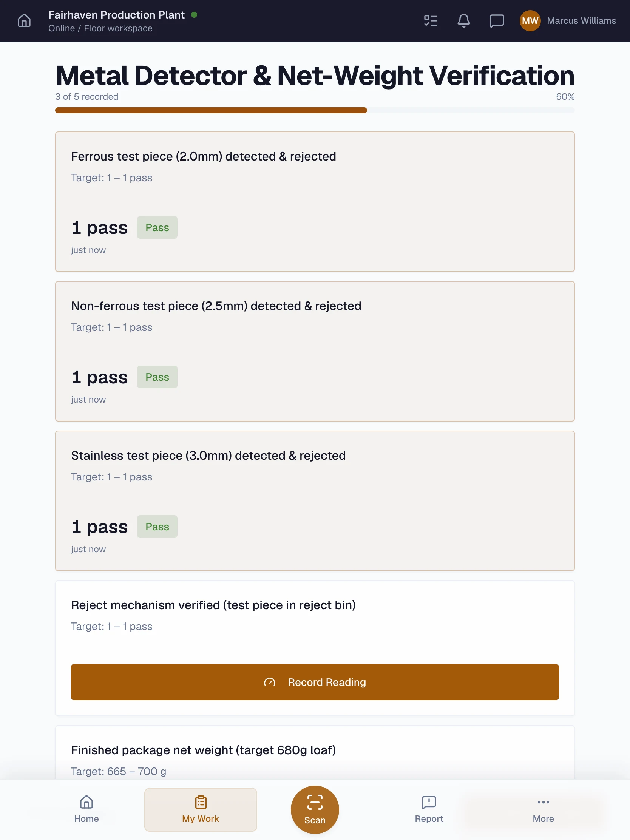The height and width of the screenshot is (840, 630).
Task: Open the Report tab
Action: (429, 809)
